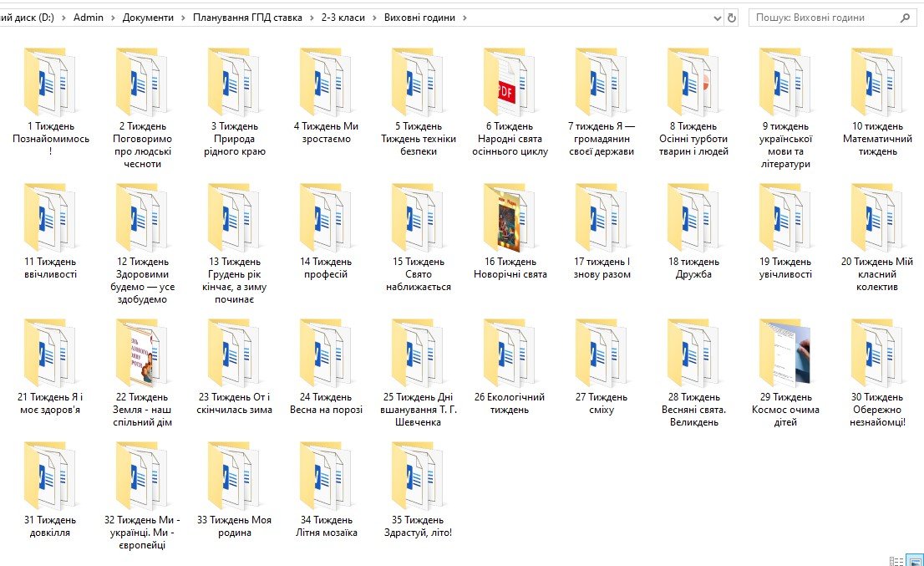Switch to large thumbnails view
Viewport: 924px width, 566px height.
click(x=915, y=561)
